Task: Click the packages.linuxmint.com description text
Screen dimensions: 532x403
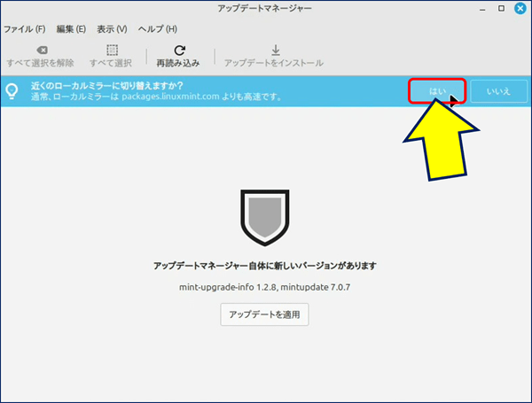Action: pyautogui.click(x=156, y=97)
